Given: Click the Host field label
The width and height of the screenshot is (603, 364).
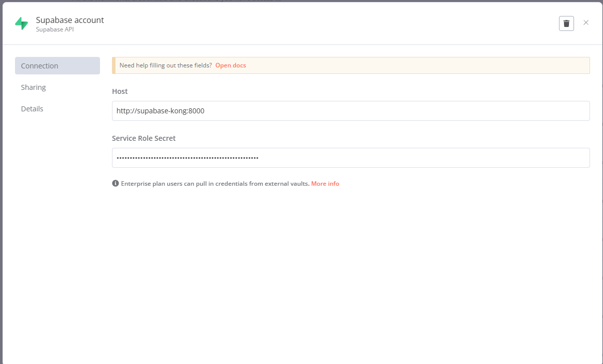Looking at the screenshot, I should (120, 91).
